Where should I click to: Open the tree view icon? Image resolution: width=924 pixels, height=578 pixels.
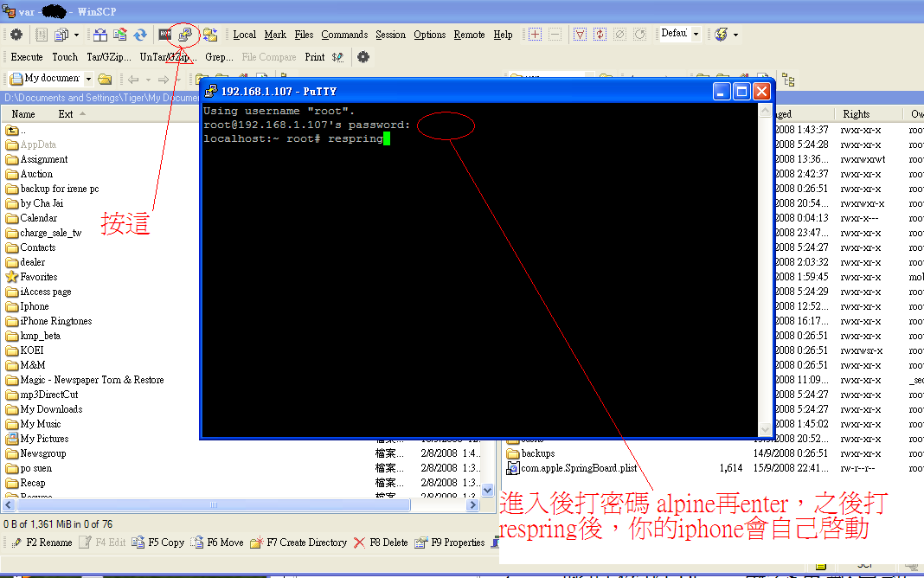[x=787, y=80]
